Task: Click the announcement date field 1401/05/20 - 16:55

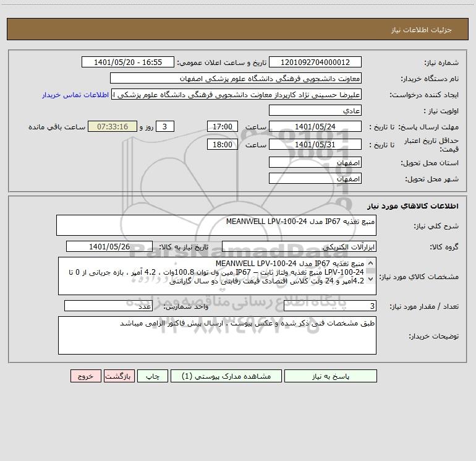Action: coord(128,62)
